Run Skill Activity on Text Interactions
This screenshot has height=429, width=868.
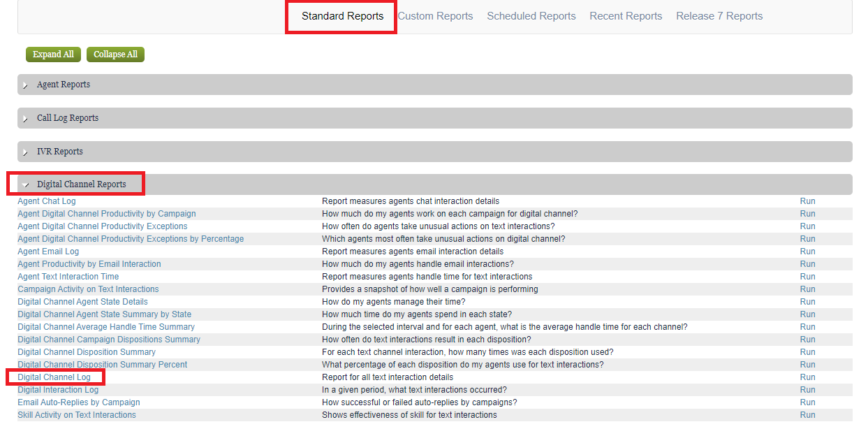pyautogui.click(x=807, y=415)
